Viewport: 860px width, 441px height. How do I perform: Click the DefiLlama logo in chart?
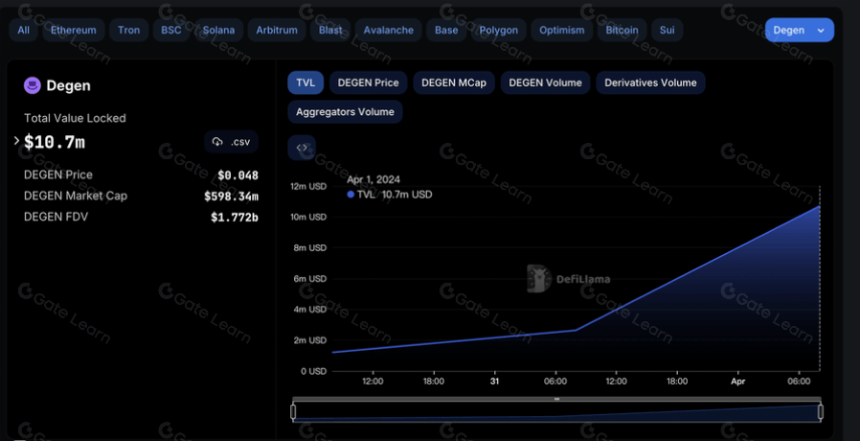click(568, 279)
